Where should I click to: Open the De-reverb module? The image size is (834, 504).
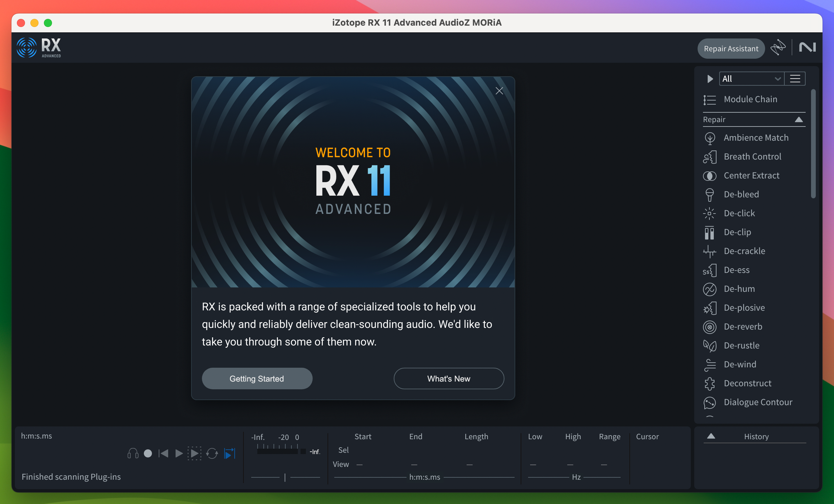(x=733, y=327)
